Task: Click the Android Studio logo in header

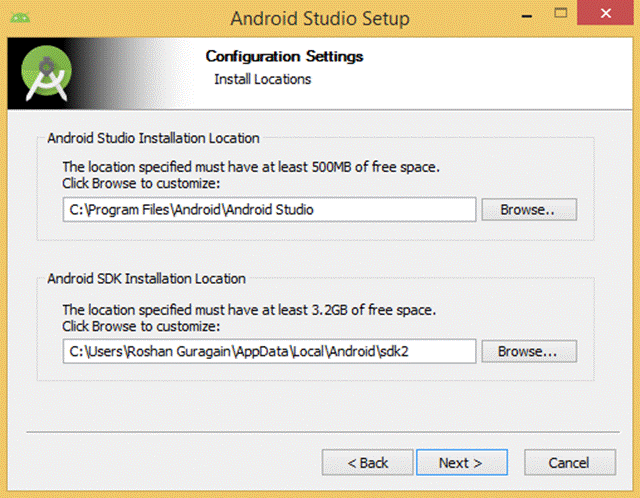Action: (x=46, y=73)
